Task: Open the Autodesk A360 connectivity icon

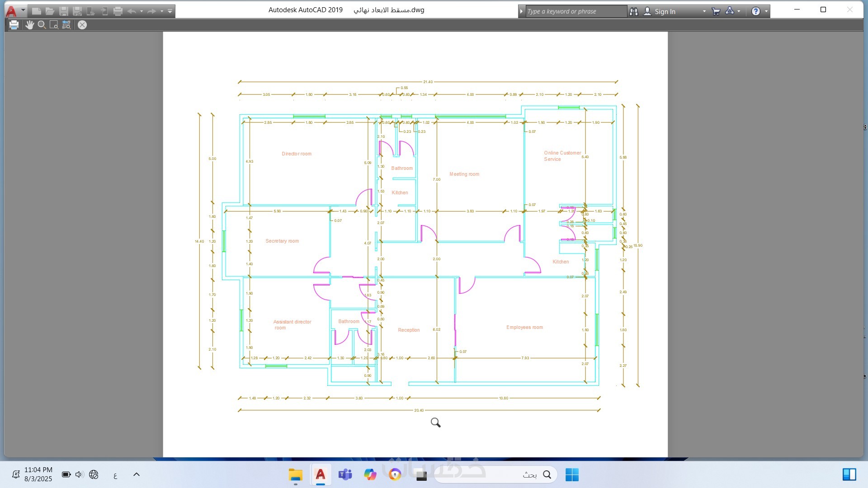Action: coord(730,11)
